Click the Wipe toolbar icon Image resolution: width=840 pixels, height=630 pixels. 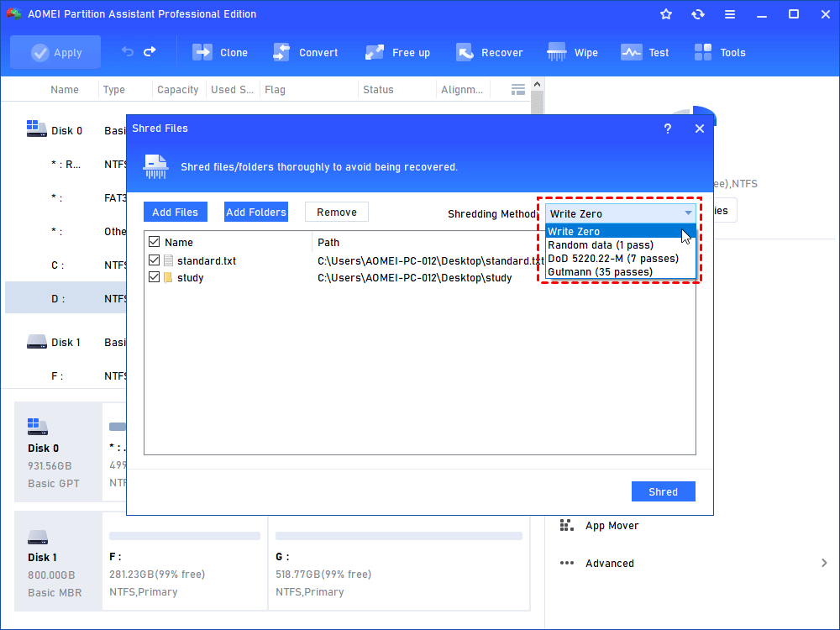click(x=557, y=52)
